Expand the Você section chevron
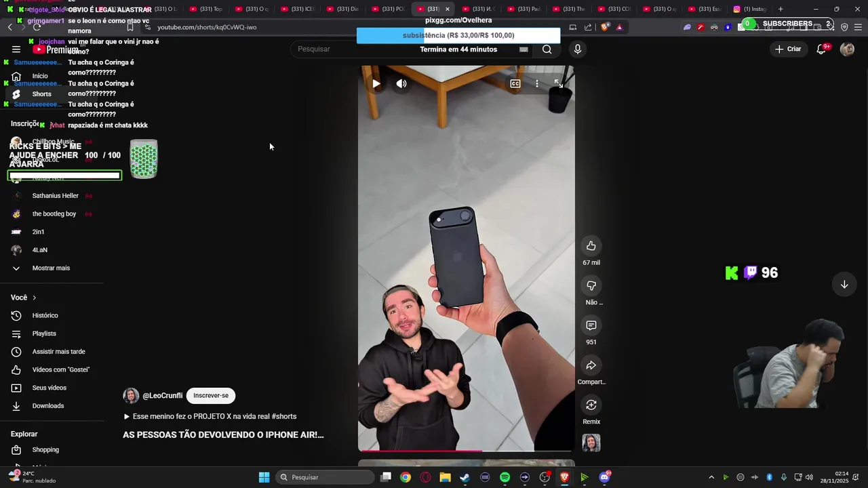The width and height of the screenshot is (868, 488). 35,298
